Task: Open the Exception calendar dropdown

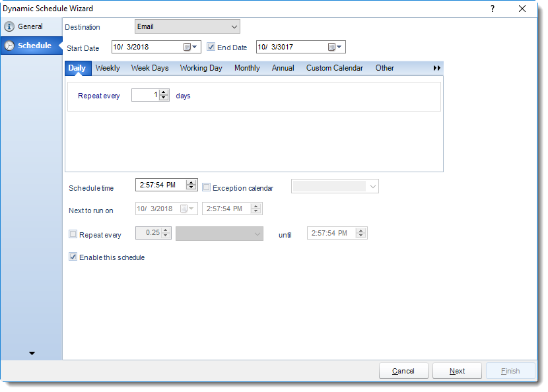Action: [335, 187]
